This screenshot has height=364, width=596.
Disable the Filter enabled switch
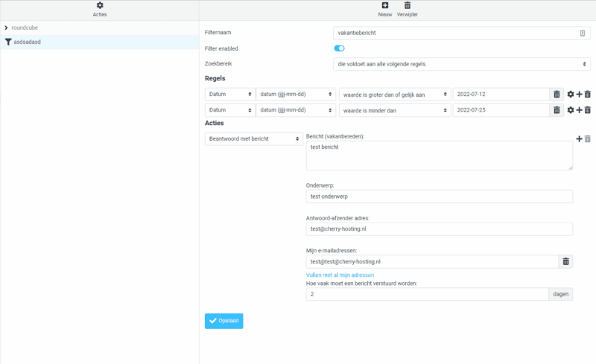pos(339,48)
